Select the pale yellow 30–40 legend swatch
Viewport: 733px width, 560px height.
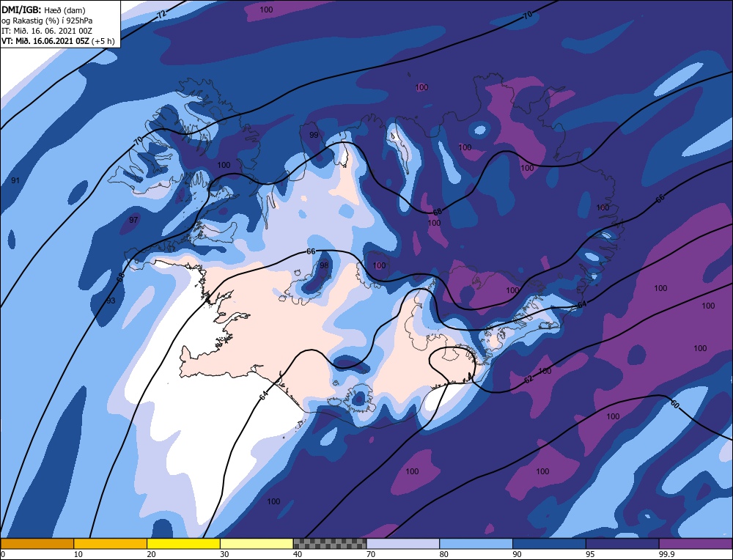coord(257,543)
